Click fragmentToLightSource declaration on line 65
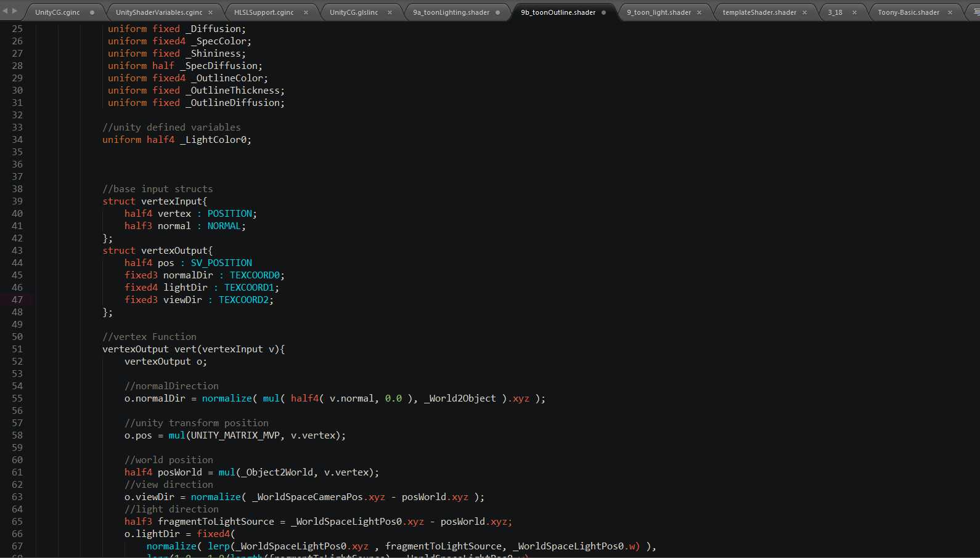This screenshot has width=980, height=558. click(216, 522)
